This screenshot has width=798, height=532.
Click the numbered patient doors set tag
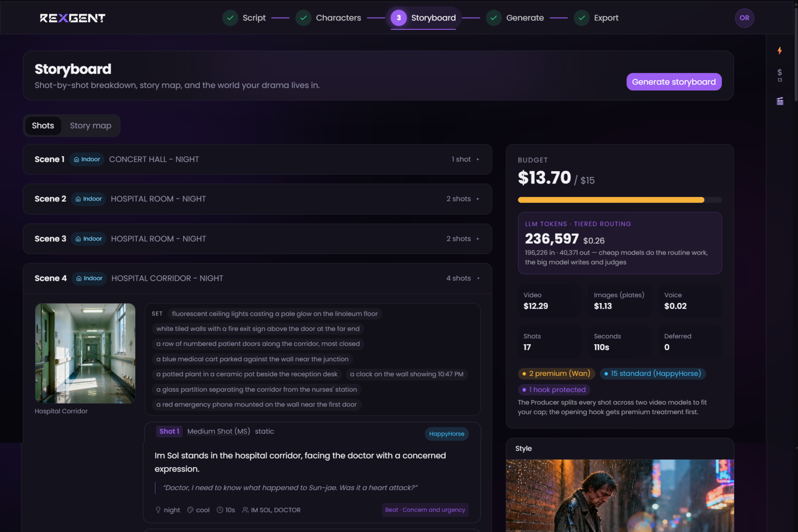pos(258,344)
